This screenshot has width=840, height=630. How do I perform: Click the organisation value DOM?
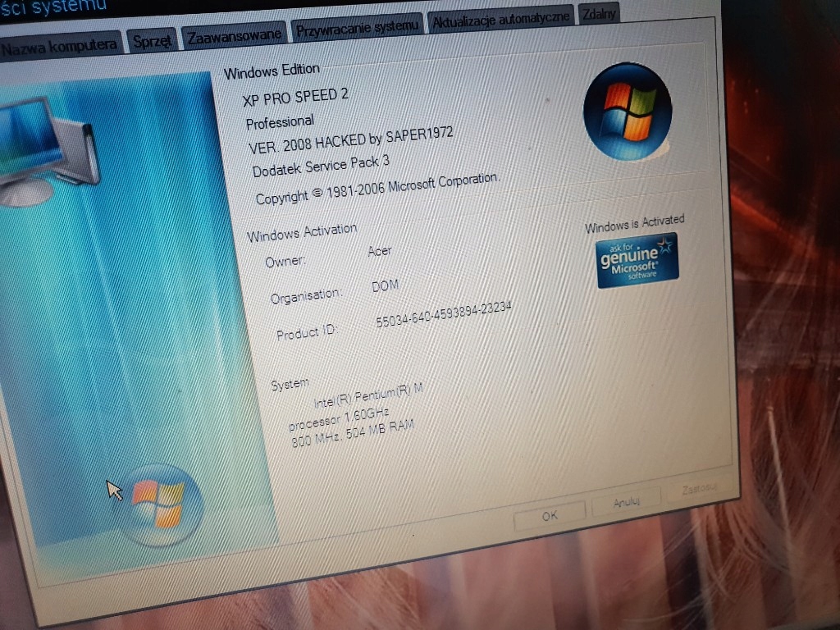386,285
